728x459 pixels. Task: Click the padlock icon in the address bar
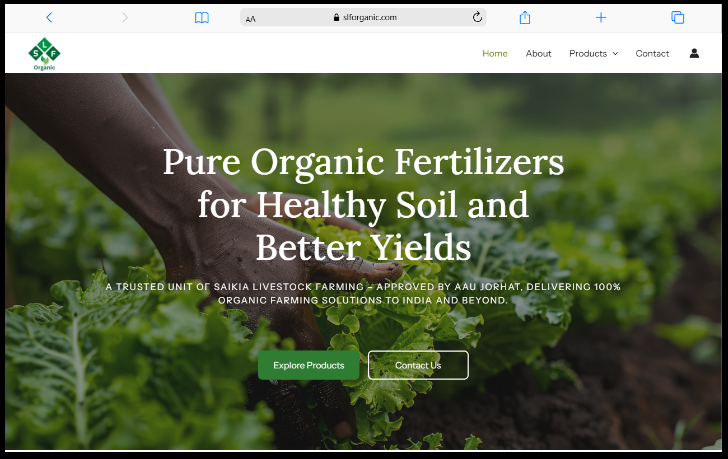pyautogui.click(x=336, y=18)
